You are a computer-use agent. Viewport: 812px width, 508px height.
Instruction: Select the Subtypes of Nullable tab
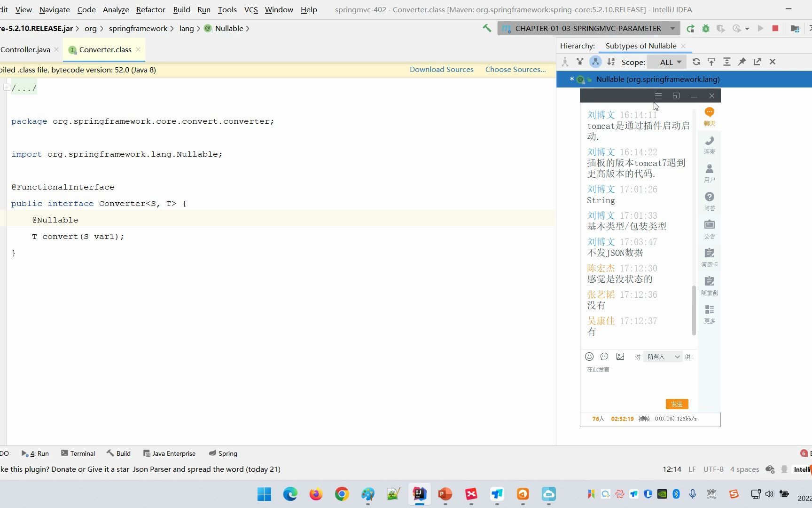(x=641, y=46)
